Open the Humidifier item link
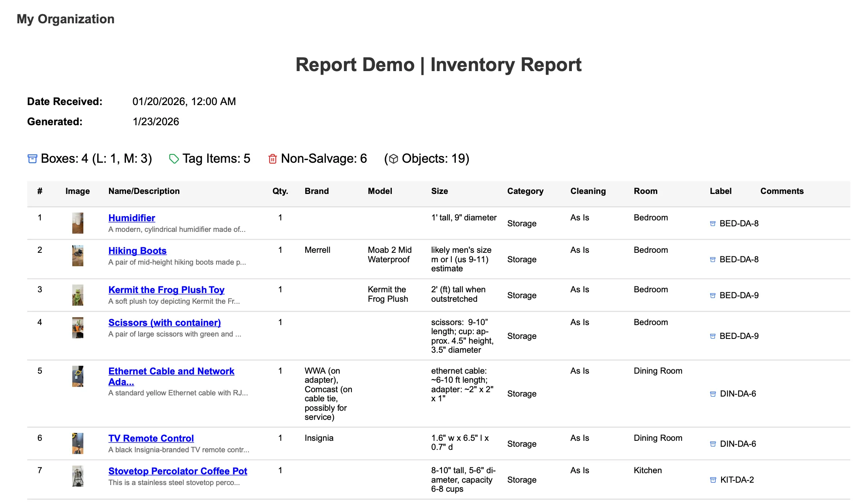 [x=132, y=218]
